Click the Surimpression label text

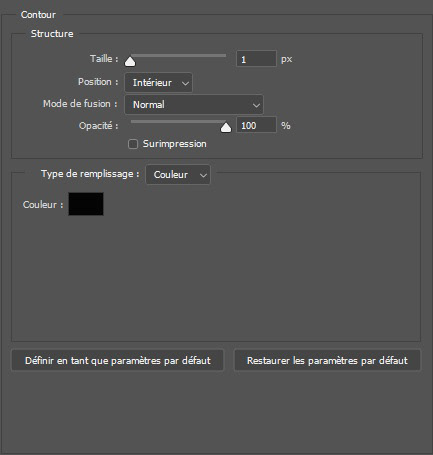tap(175, 144)
